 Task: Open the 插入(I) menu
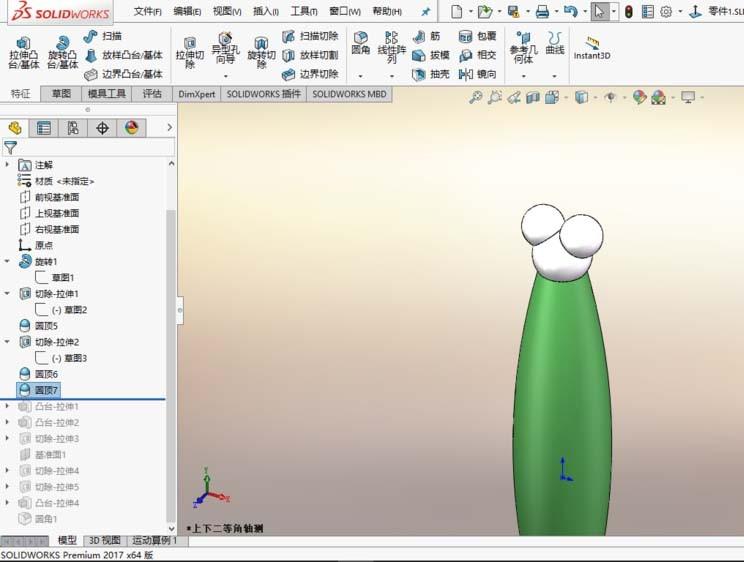266,11
